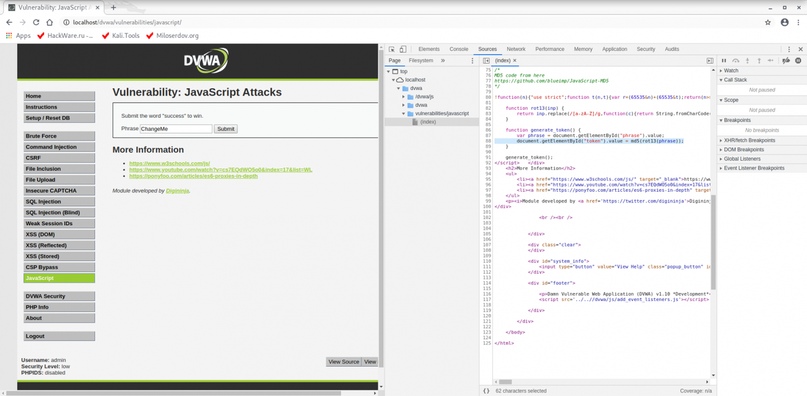Screen dimensions: 807x396
Task: Show more navigator tabs chevron
Action: coord(443,60)
